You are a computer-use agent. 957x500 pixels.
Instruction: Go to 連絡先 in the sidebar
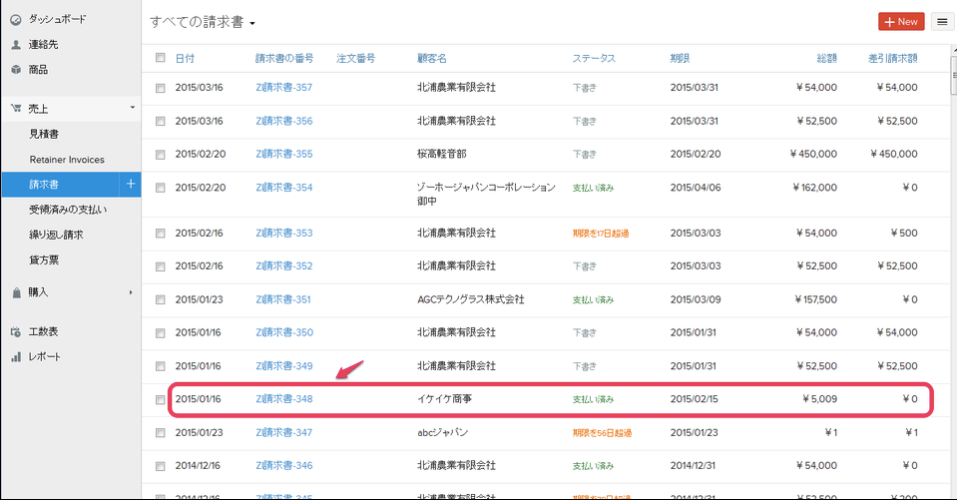pyautogui.click(x=43, y=45)
